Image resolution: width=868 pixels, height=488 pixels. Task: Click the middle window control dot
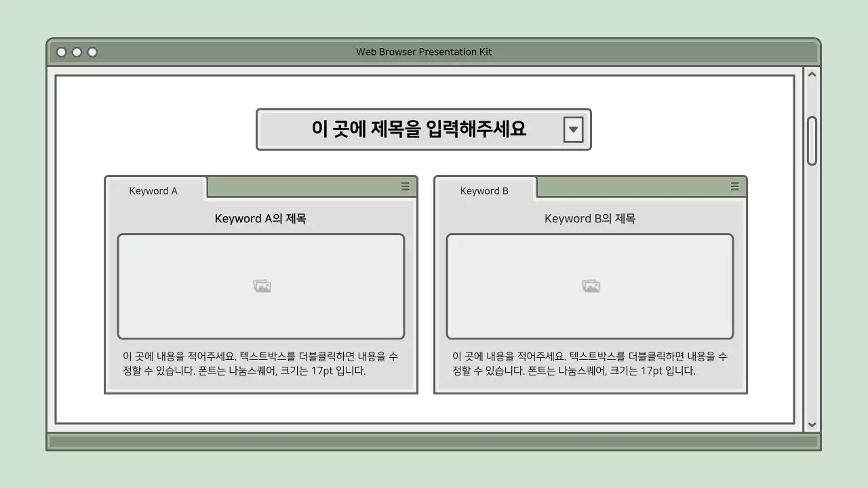77,52
